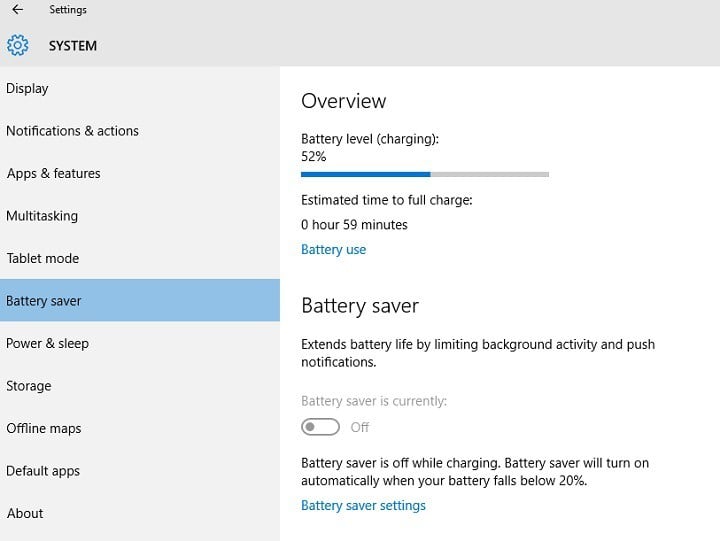
Task: Select Battery saver sidebar item
Action: point(140,300)
